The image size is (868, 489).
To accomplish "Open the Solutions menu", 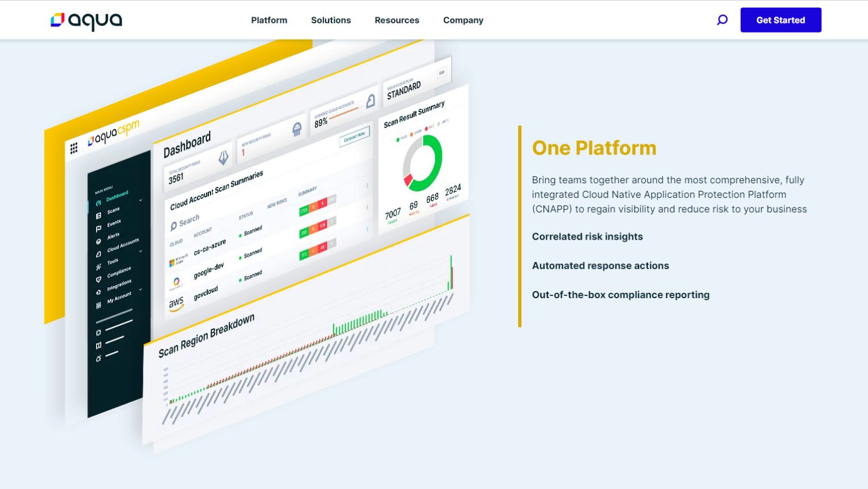I will tap(331, 20).
